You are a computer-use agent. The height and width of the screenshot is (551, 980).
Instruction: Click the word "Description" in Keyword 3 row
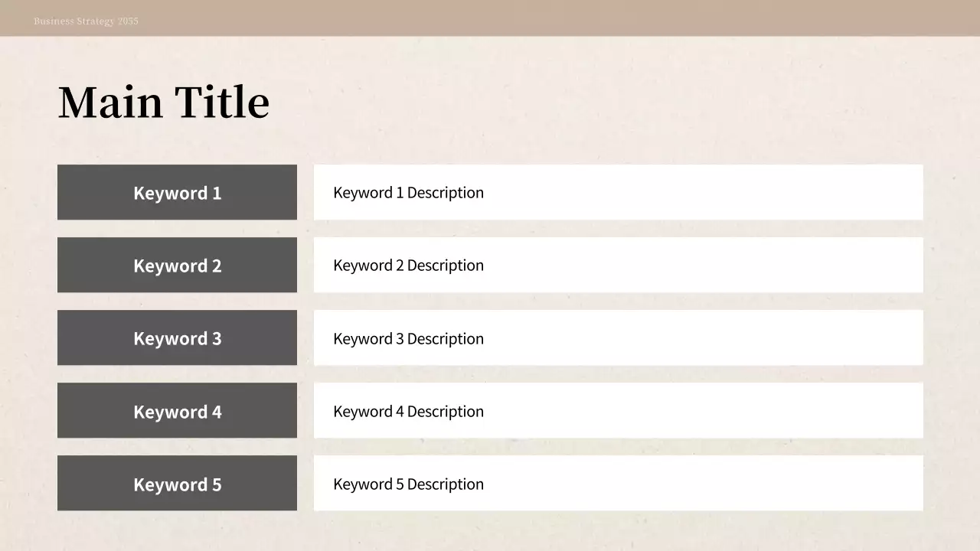(x=446, y=339)
